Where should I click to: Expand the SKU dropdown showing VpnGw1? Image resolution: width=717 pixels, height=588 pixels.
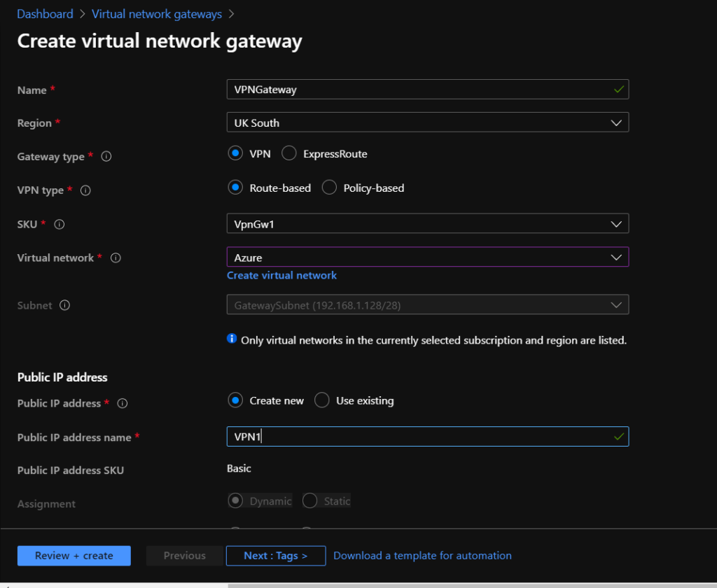[427, 224]
